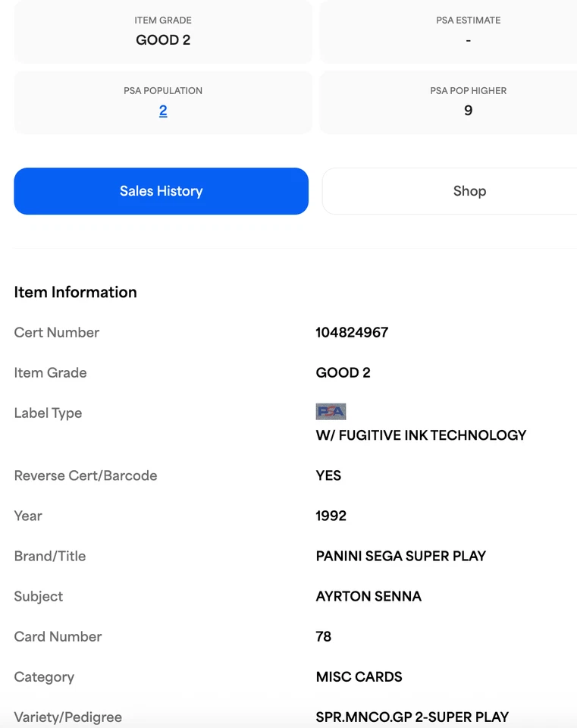Click card number 78

coord(324,636)
